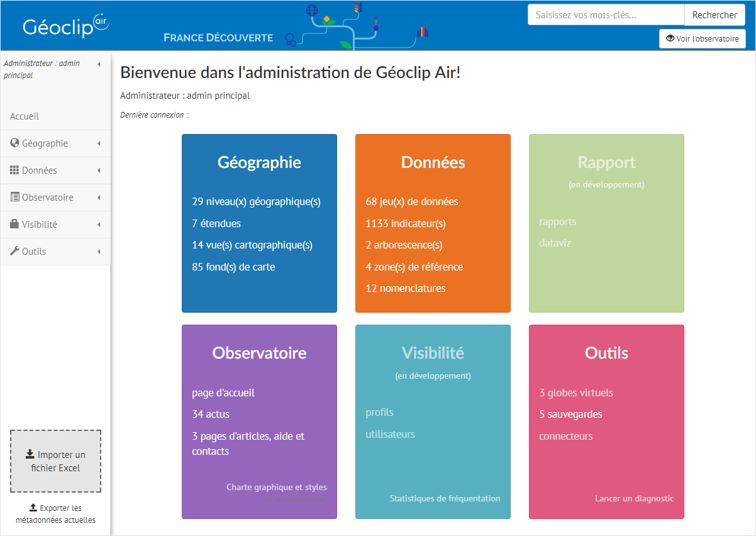Open the Accueil sidebar item
This screenshot has height=536, width=756.
(55, 116)
